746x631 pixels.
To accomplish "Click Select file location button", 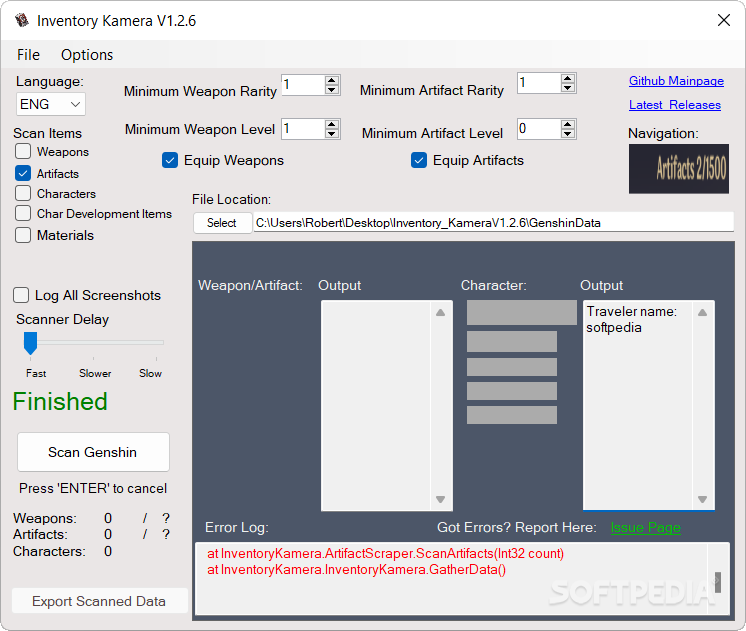I will tap(222, 223).
